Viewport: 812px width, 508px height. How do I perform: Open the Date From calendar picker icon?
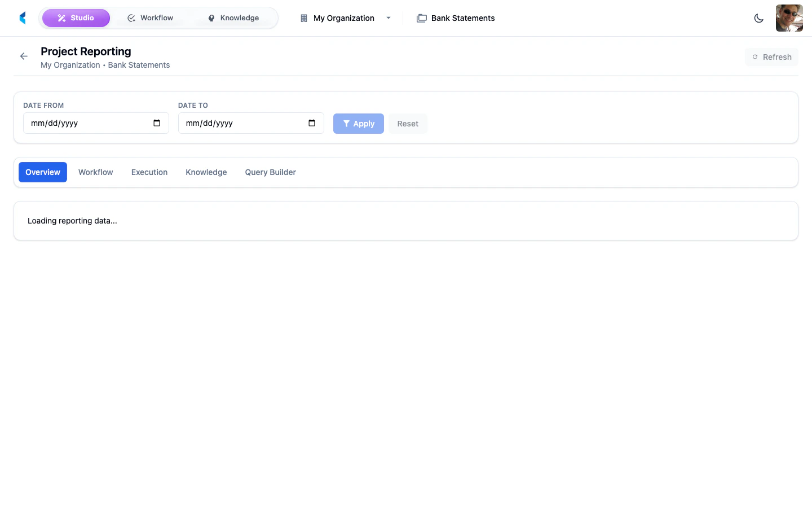pyautogui.click(x=156, y=122)
